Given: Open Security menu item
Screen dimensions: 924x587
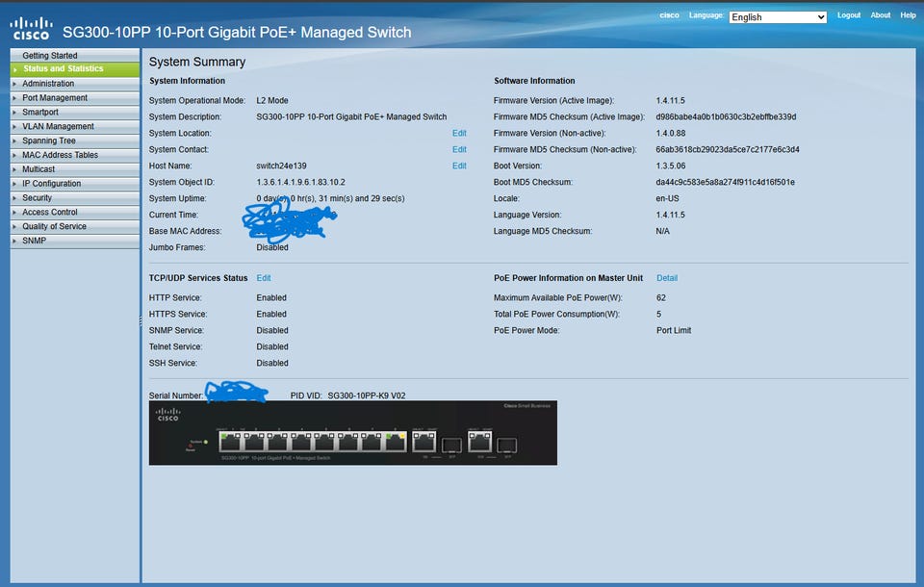Looking at the screenshot, I should click(75, 198).
